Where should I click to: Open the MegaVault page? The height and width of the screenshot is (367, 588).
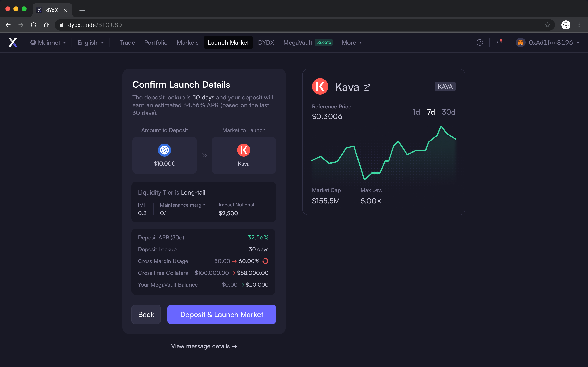point(298,42)
